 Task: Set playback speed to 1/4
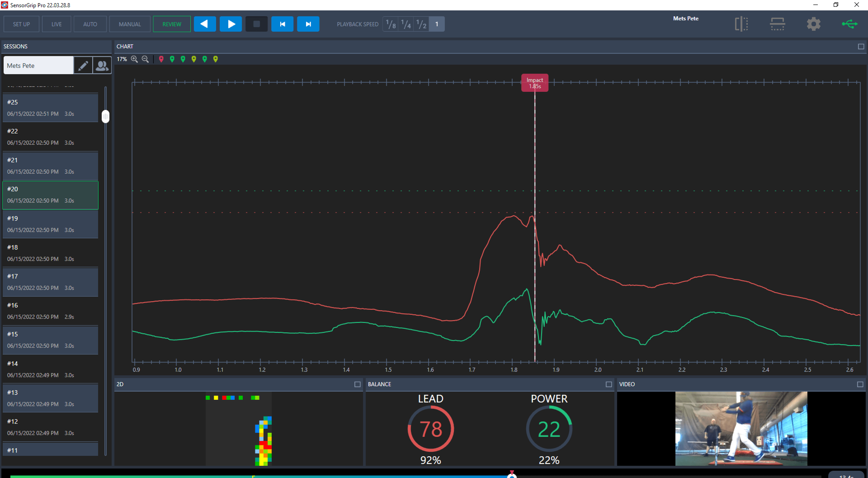point(406,24)
